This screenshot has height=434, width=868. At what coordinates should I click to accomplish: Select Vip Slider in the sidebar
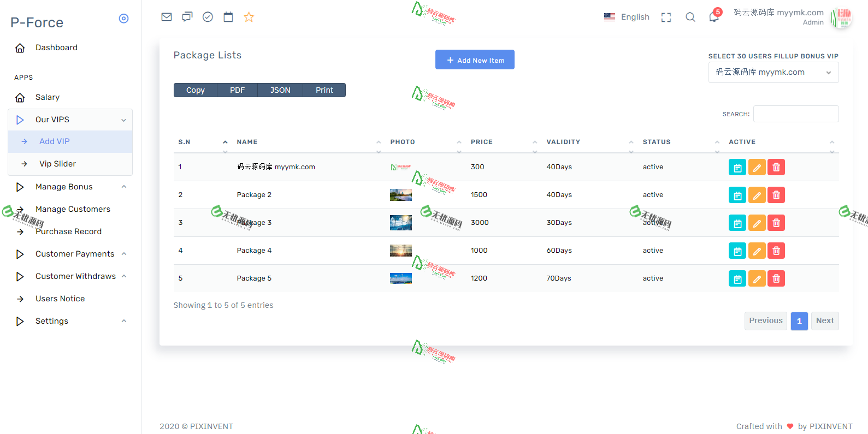coord(57,164)
